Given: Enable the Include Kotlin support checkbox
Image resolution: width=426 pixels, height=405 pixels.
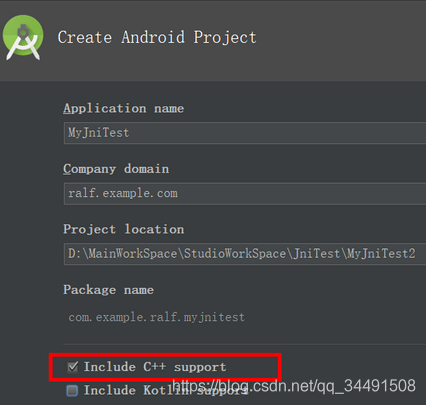Looking at the screenshot, I should (x=72, y=390).
